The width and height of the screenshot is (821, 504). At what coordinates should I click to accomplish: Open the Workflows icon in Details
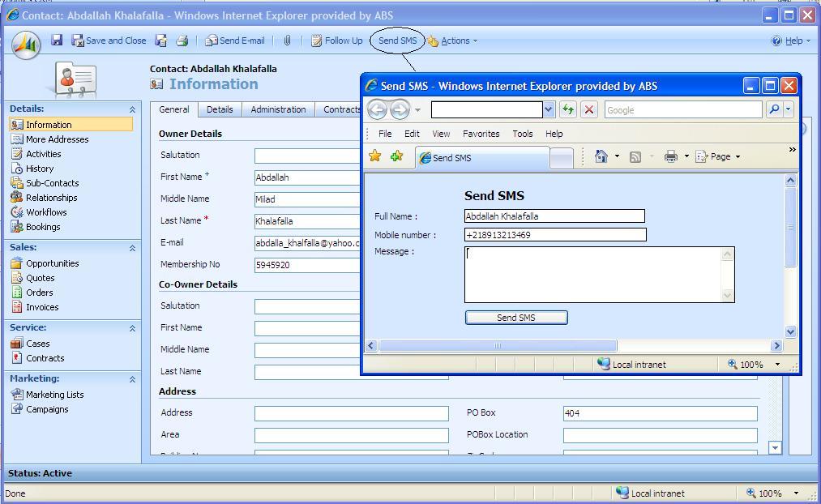[x=19, y=212]
